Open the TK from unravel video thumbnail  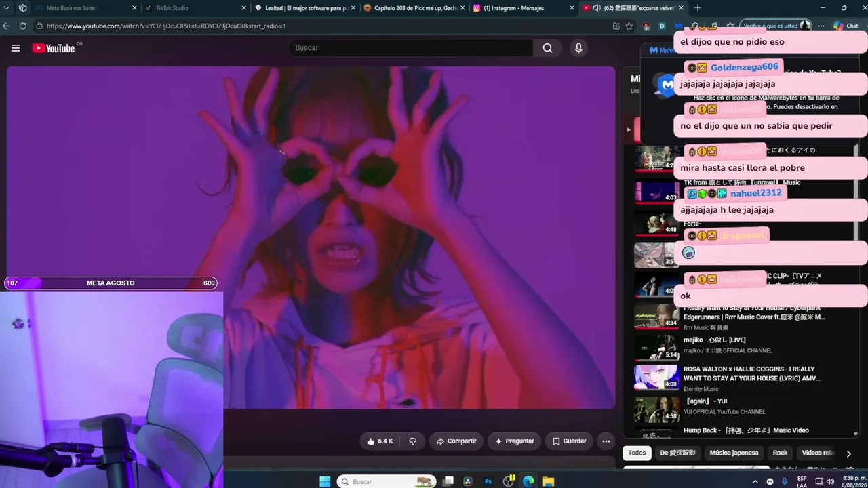coord(656,192)
